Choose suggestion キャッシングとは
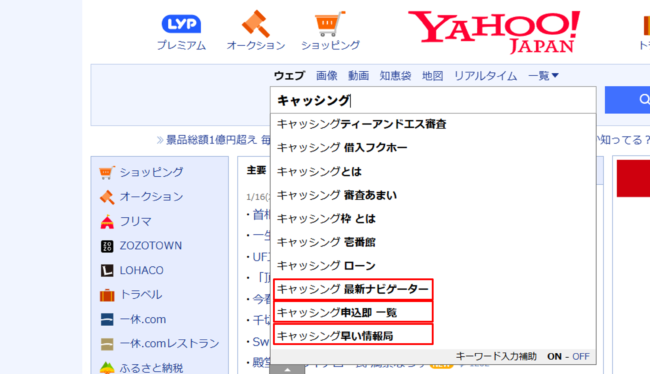This screenshot has width=650, height=374. click(x=433, y=171)
